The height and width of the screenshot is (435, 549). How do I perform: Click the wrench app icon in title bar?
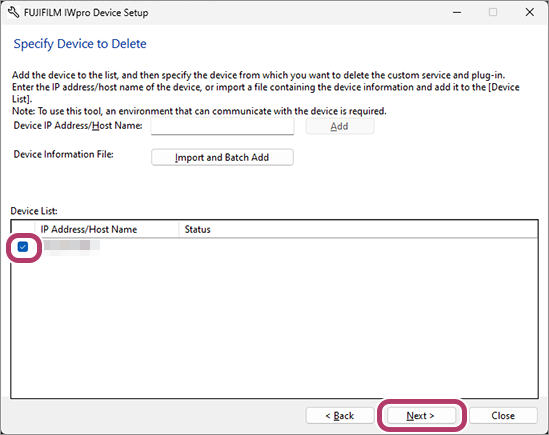(13, 13)
